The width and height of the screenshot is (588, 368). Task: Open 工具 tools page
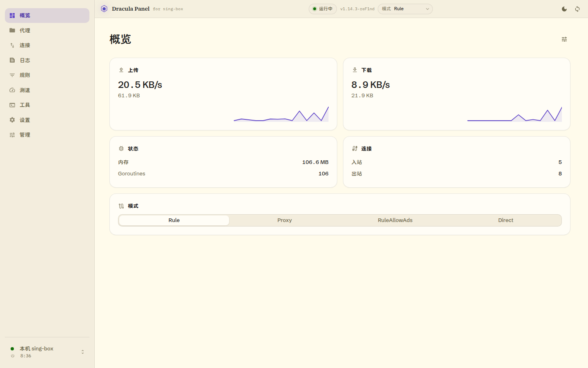47,105
